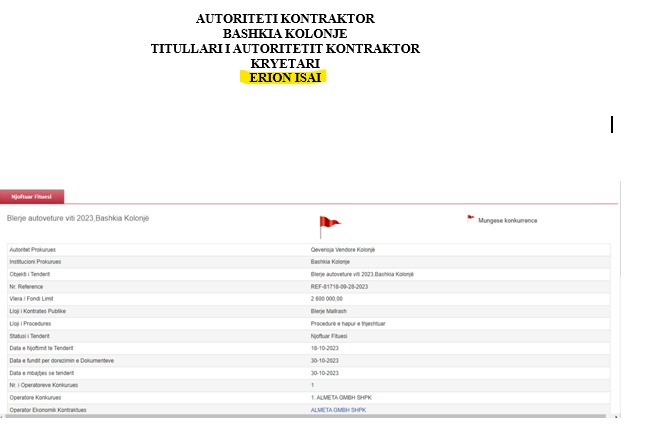
Task: Click the Statusi i Tenderit row label
Action: tap(33, 335)
